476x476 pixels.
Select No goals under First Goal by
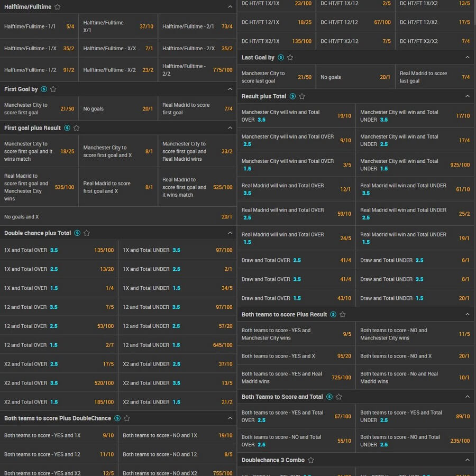click(118, 108)
